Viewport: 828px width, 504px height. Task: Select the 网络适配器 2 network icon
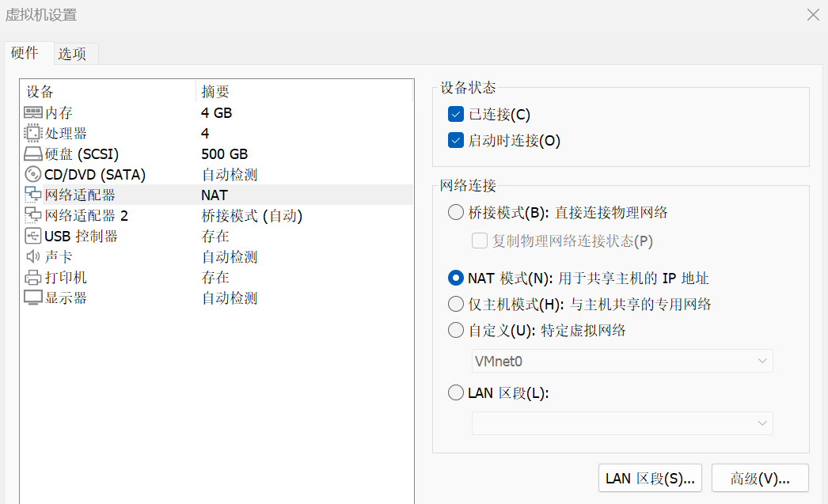point(33,216)
